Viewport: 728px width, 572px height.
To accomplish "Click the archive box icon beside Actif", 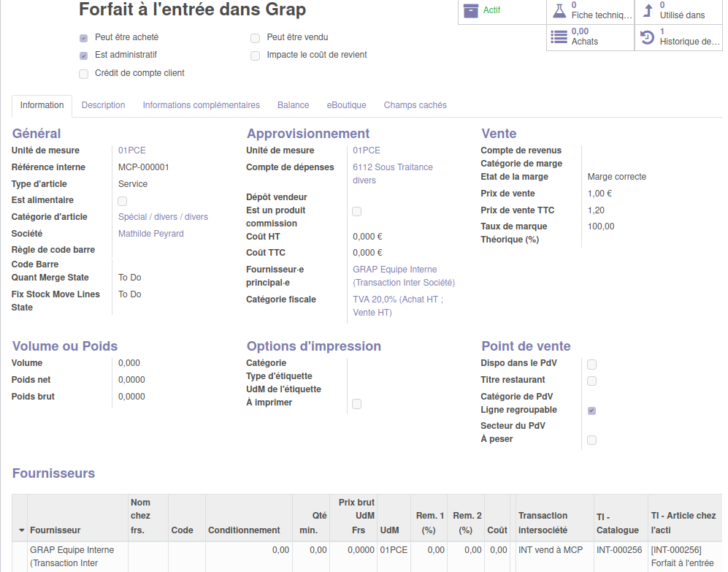I will point(471,11).
